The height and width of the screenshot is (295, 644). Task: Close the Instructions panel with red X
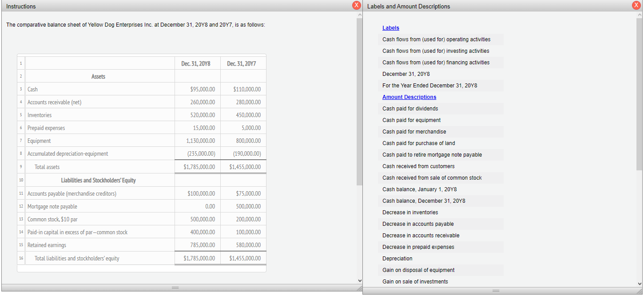pos(356,6)
